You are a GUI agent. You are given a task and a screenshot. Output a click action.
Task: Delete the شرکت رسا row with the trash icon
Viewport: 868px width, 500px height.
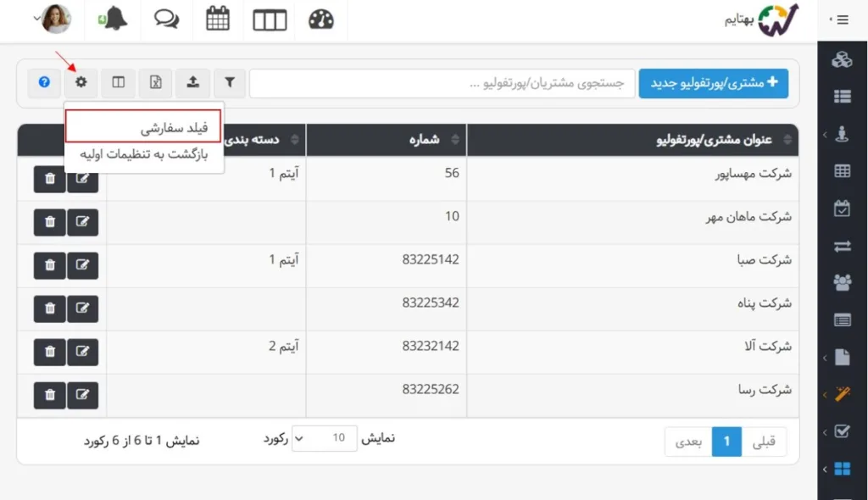click(48, 395)
